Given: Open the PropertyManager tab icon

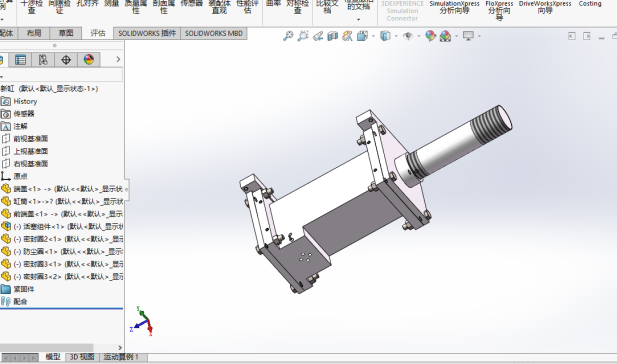Looking at the screenshot, I should [x=20, y=60].
